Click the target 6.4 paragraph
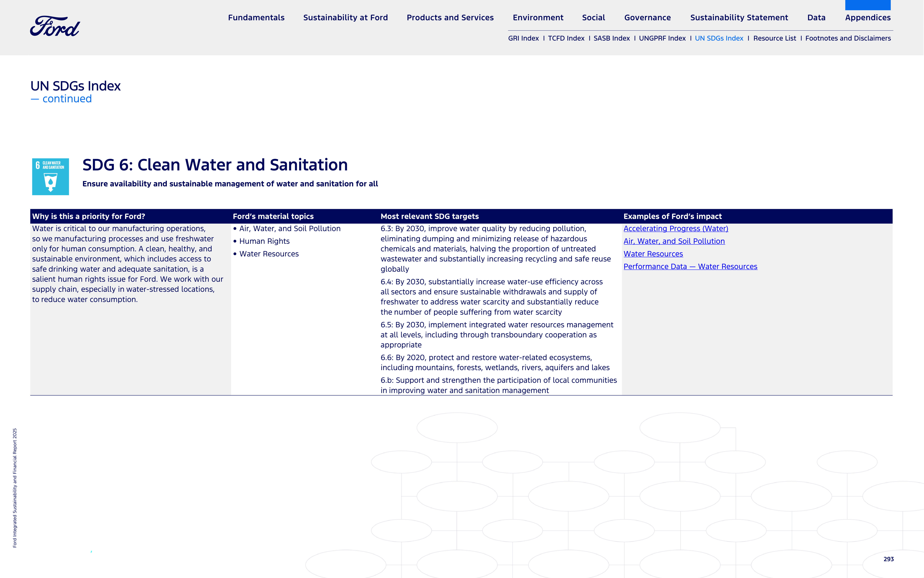The height and width of the screenshot is (578, 924). 492,297
